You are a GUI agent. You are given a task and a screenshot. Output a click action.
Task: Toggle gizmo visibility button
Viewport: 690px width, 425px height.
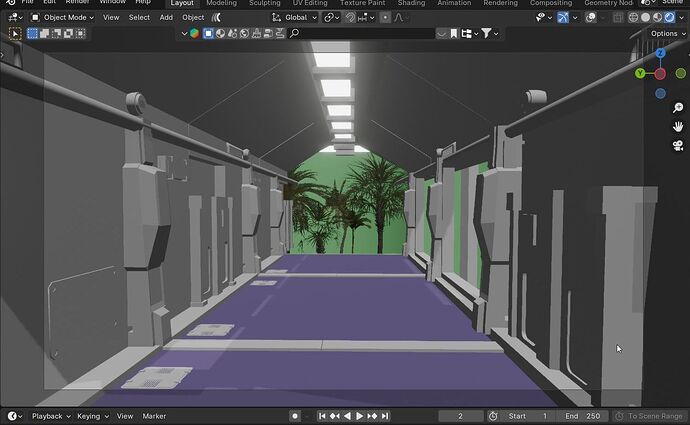point(563,17)
